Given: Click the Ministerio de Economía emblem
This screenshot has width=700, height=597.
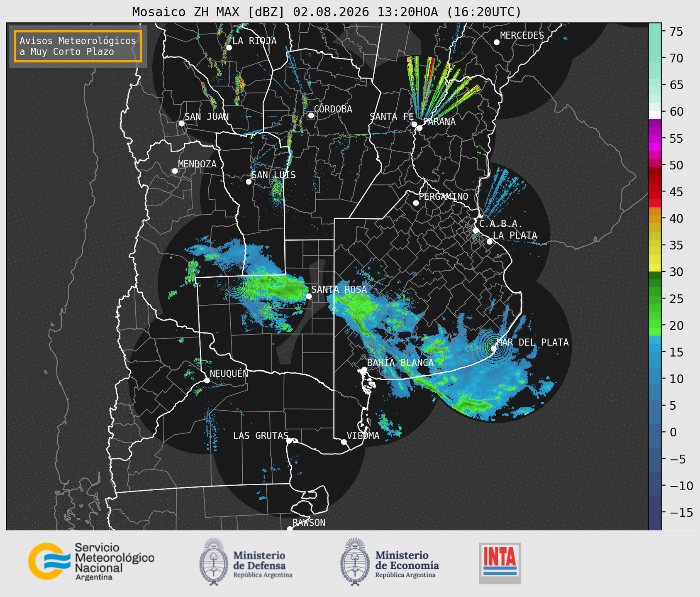Looking at the screenshot, I should tap(355, 562).
